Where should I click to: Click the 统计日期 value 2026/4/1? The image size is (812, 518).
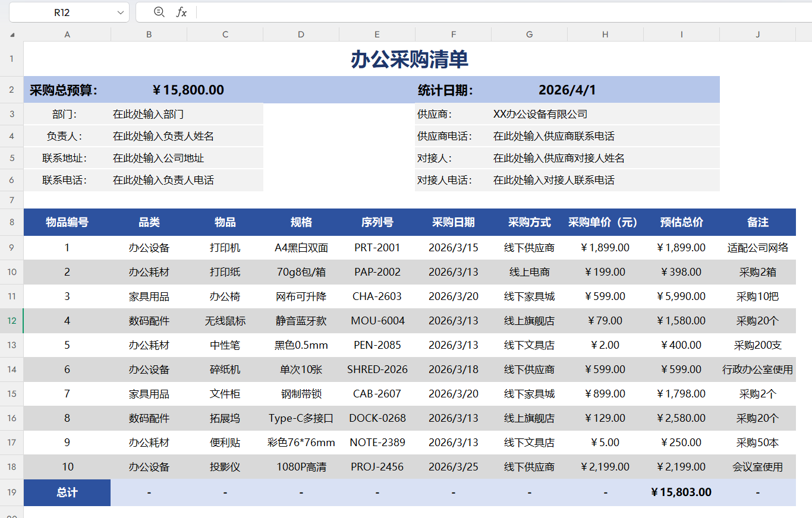click(567, 90)
